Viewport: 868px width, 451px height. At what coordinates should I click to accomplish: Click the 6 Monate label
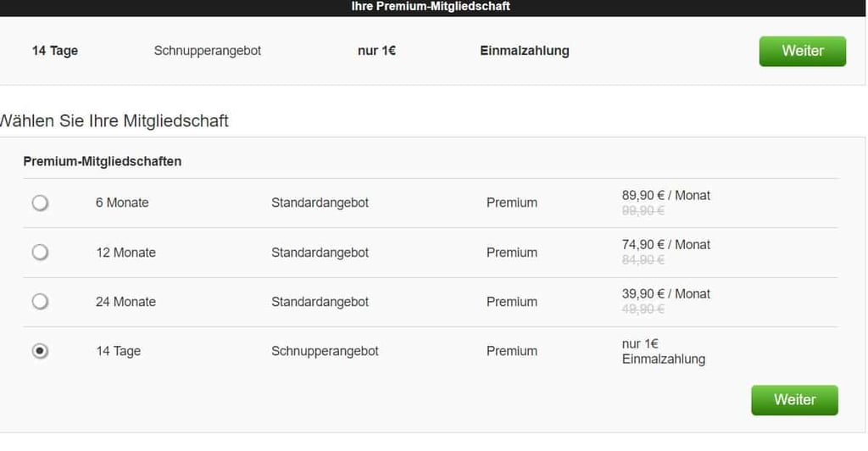(x=122, y=203)
